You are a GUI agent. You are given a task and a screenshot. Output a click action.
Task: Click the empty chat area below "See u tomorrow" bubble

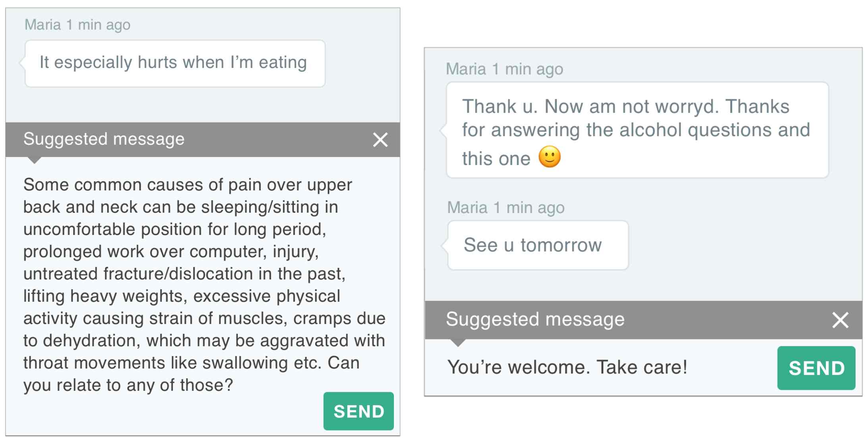coord(643,285)
